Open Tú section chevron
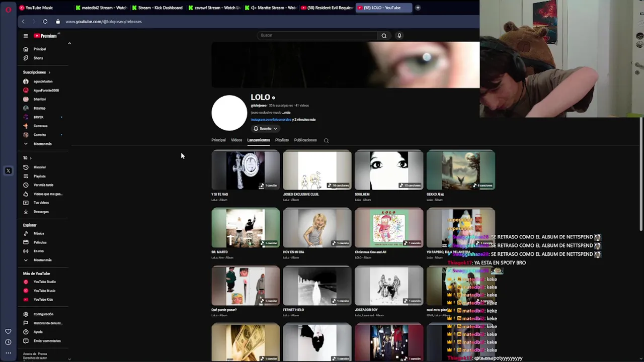Viewport: 644px width, 362px height. (x=30, y=158)
